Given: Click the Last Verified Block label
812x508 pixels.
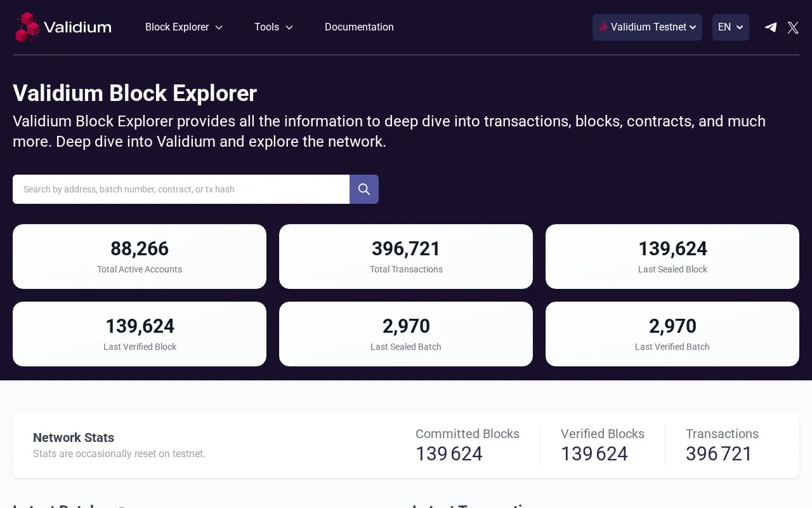Looking at the screenshot, I should (140, 347).
